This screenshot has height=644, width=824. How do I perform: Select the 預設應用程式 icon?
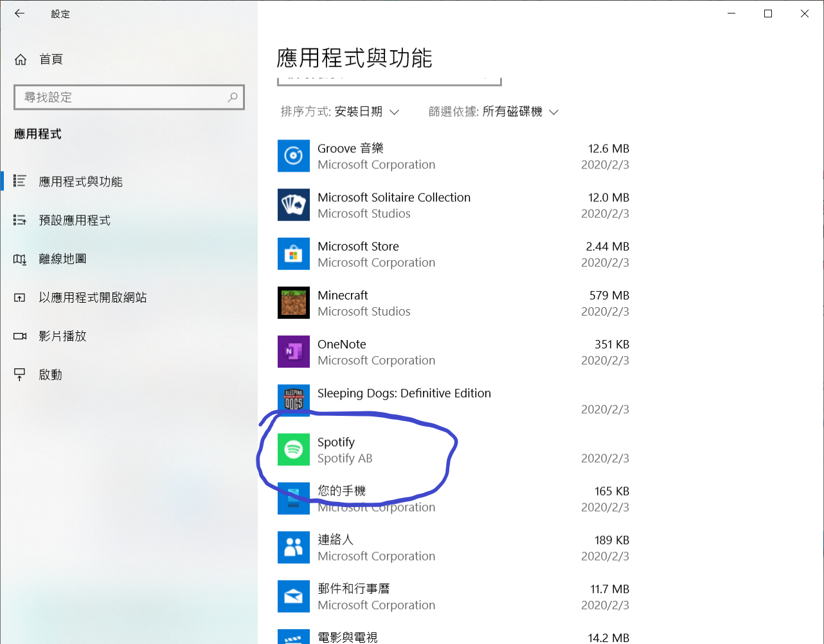(20, 220)
